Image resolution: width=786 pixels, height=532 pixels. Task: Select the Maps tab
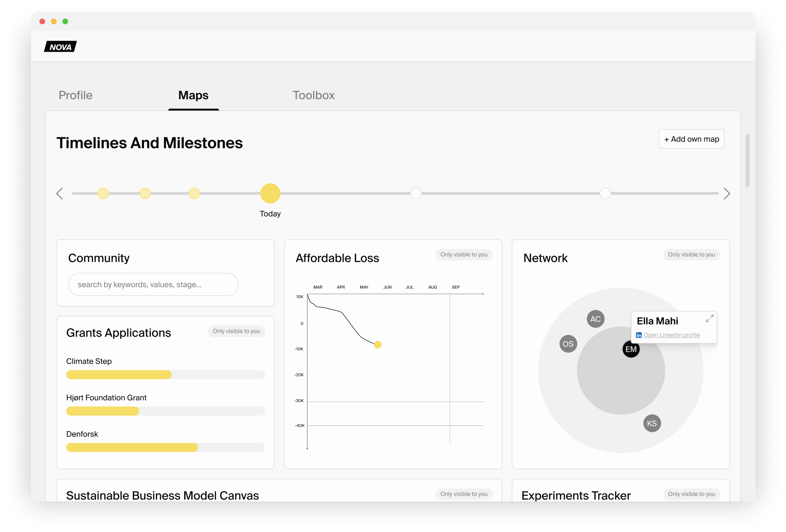point(193,95)
